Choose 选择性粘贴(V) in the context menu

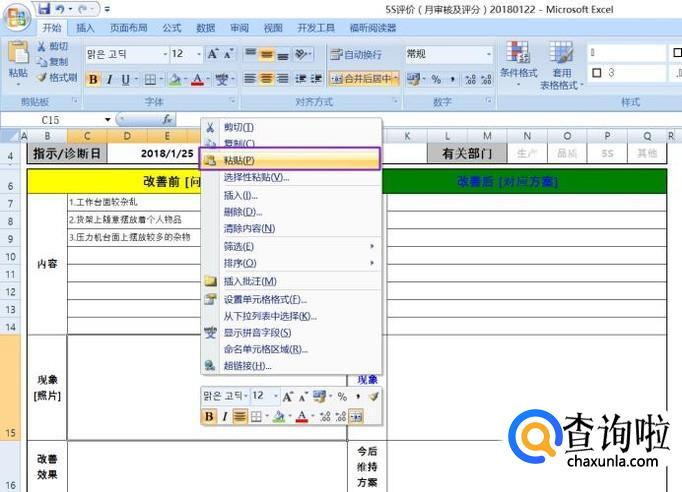pos(291,177)
